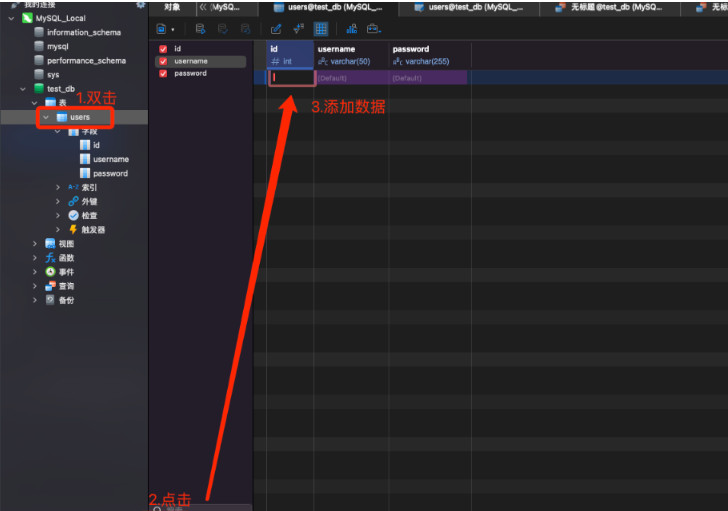Expand the 检查 node

[x=58, y=215]
